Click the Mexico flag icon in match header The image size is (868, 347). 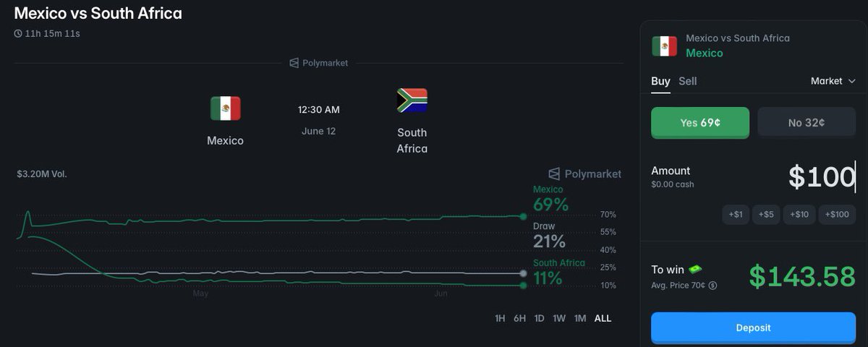pos(226,108)
